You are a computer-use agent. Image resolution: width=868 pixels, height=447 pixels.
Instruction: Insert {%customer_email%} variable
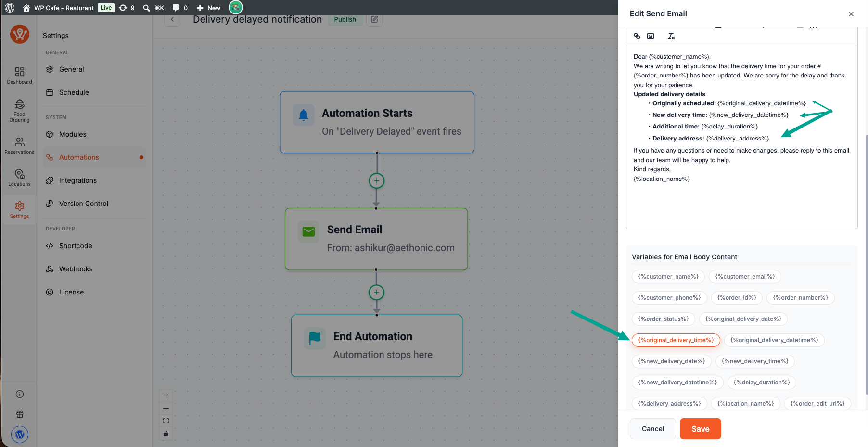pyautogui.click(x=745, y=277)
